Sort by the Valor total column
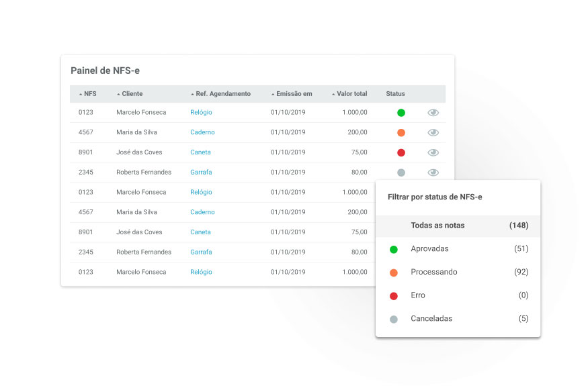This screenshot has width=588, height=386. [x=349, y=94]
